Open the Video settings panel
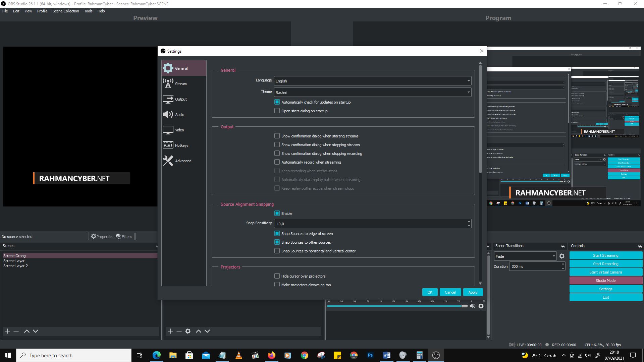644x362 pixels. coord(179,130)
